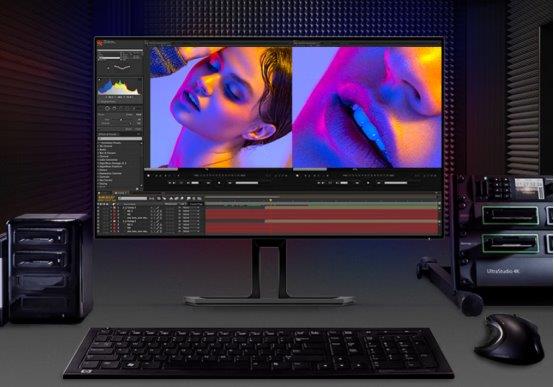Open the mode dropdown on the first timeline layer

point(186,208)
